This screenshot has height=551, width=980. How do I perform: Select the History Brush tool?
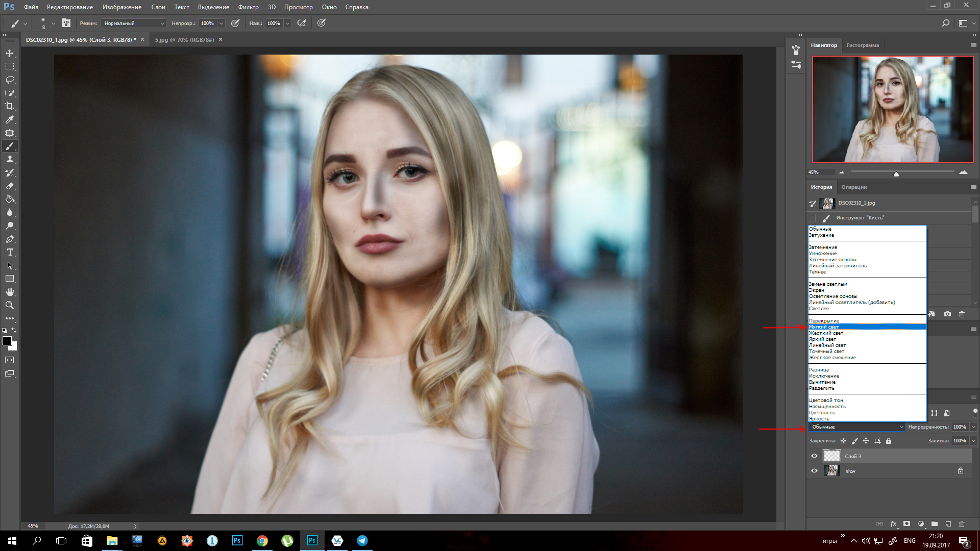pyautogui.click(x=10, y=173)
